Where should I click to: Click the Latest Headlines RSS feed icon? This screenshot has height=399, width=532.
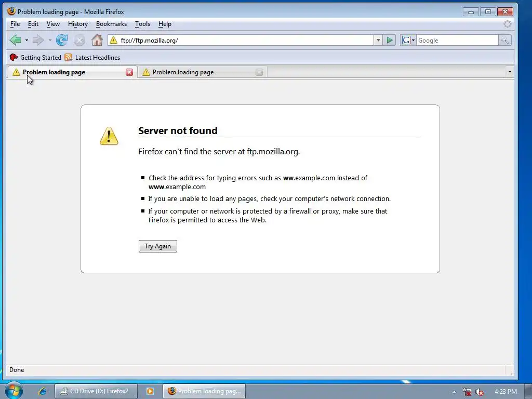coord(68,57)
